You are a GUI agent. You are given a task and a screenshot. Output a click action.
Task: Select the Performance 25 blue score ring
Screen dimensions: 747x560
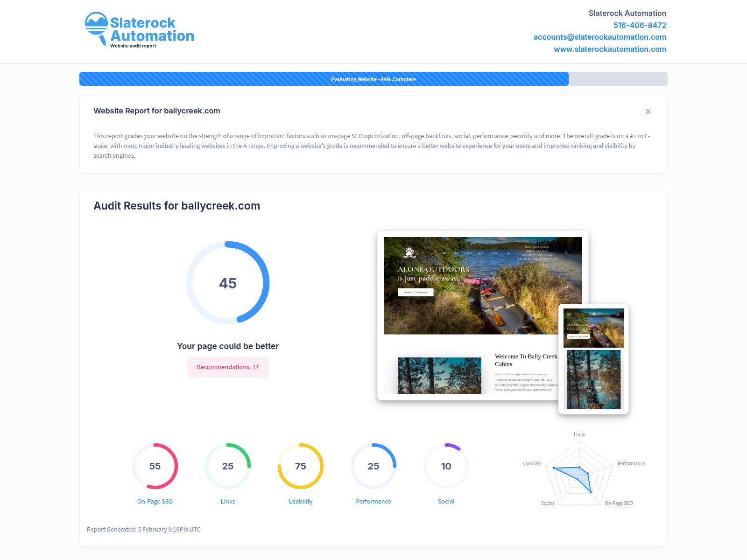pyautogui.click(x=373, y=466)
